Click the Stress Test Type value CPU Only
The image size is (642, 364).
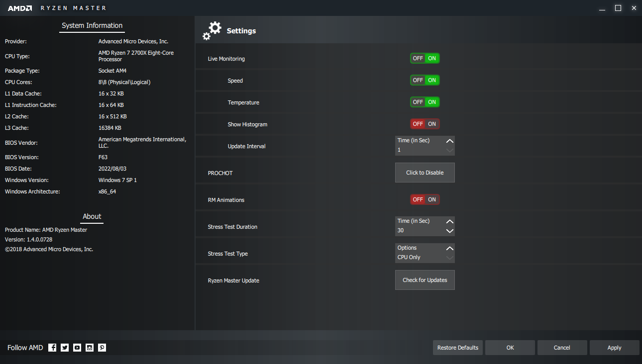[409, 257]
